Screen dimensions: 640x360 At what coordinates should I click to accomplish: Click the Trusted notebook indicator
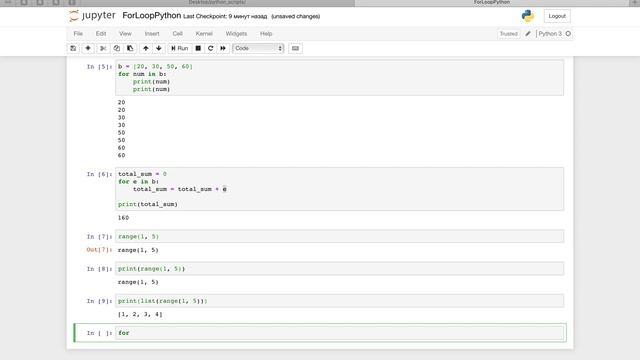509,34
